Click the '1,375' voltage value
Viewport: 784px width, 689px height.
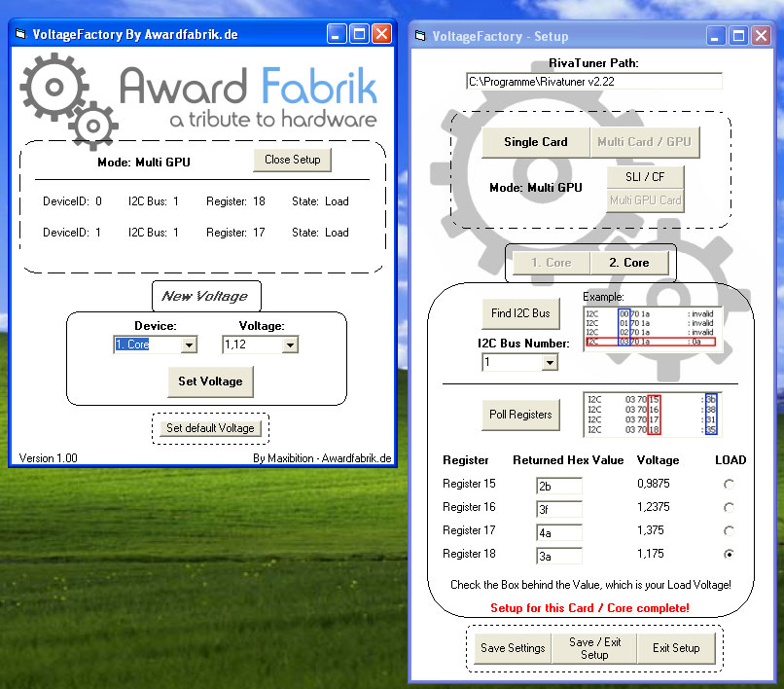click(x=650, y=530)
